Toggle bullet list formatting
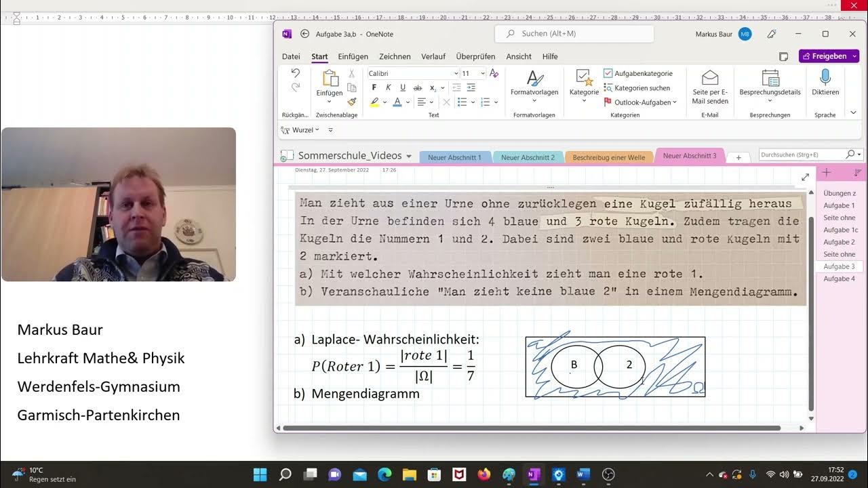 pyautogui.click(x=462, y=102)
